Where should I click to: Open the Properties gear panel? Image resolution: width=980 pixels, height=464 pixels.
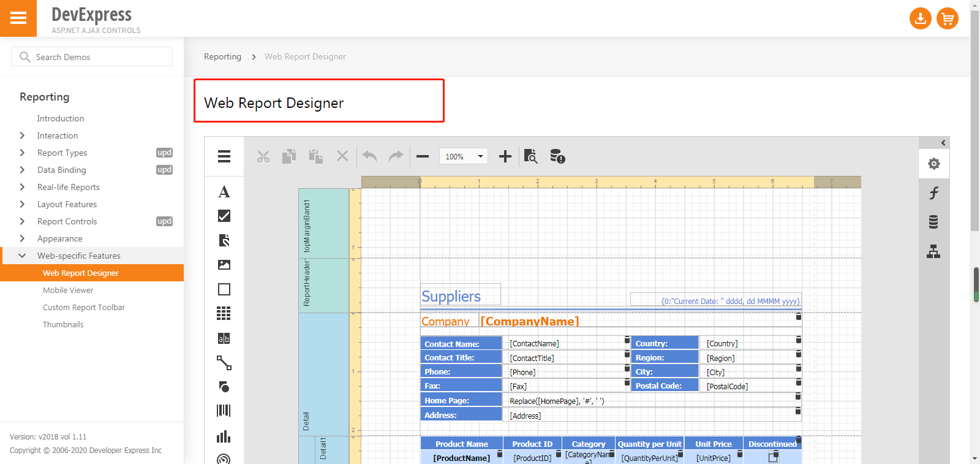click(x=933, y=164)
